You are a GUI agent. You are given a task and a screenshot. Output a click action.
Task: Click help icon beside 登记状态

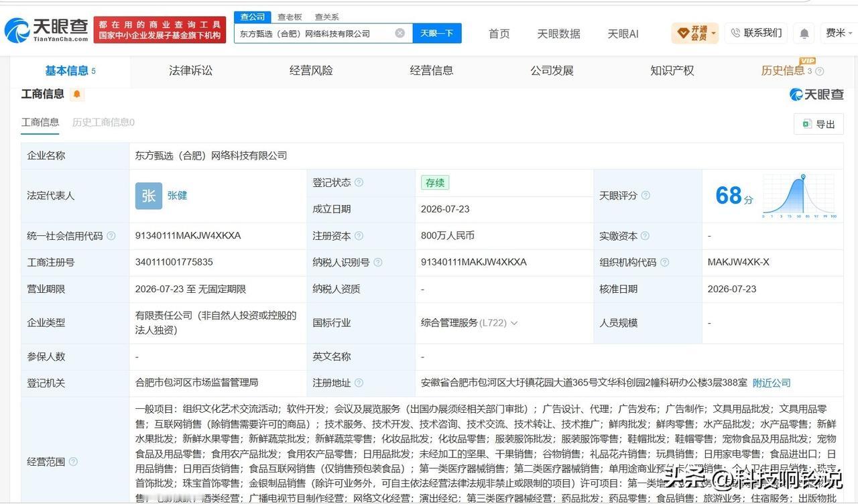[x=359, y=182]
